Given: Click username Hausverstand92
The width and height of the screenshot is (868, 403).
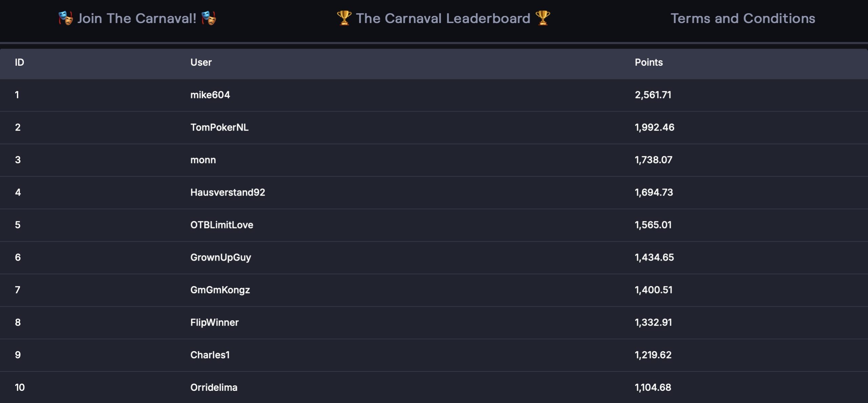Looking at the screenshot, I should (228, 193).
